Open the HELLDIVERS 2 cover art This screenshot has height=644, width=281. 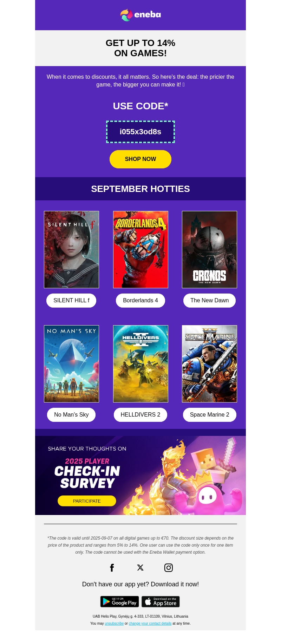[140, 364]
